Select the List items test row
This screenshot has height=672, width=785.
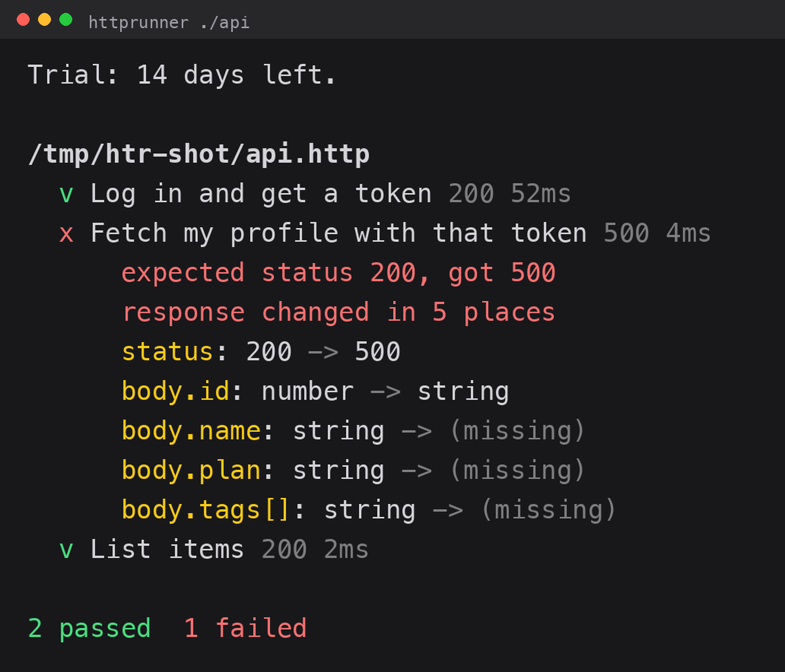coord(213,550)
